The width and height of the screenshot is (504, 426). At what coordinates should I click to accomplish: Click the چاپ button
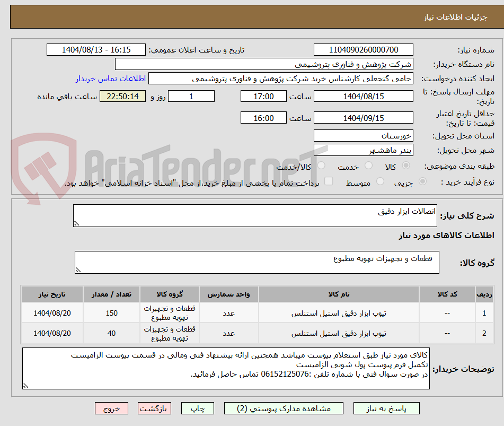point(197,408)
